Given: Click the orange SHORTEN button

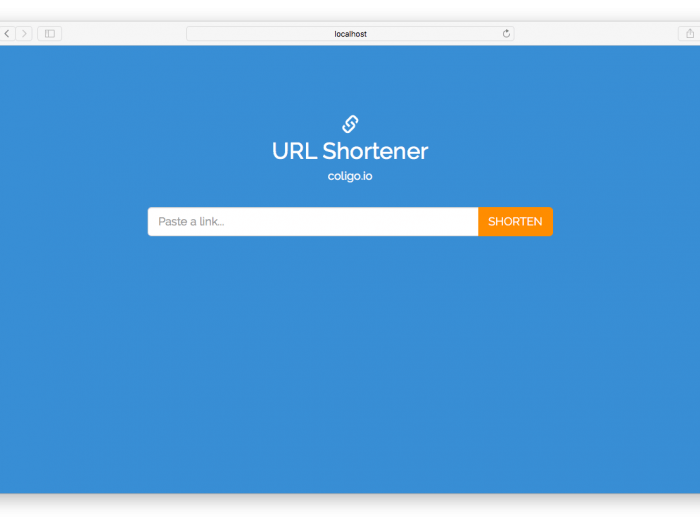Looking at the screenshot, I should point(515,221).
